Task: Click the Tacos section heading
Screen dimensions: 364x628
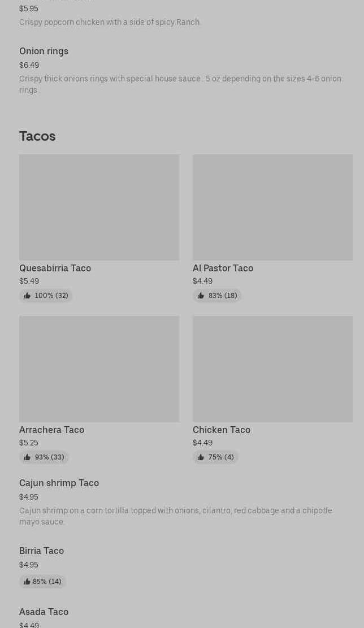Action: [37, 136]
